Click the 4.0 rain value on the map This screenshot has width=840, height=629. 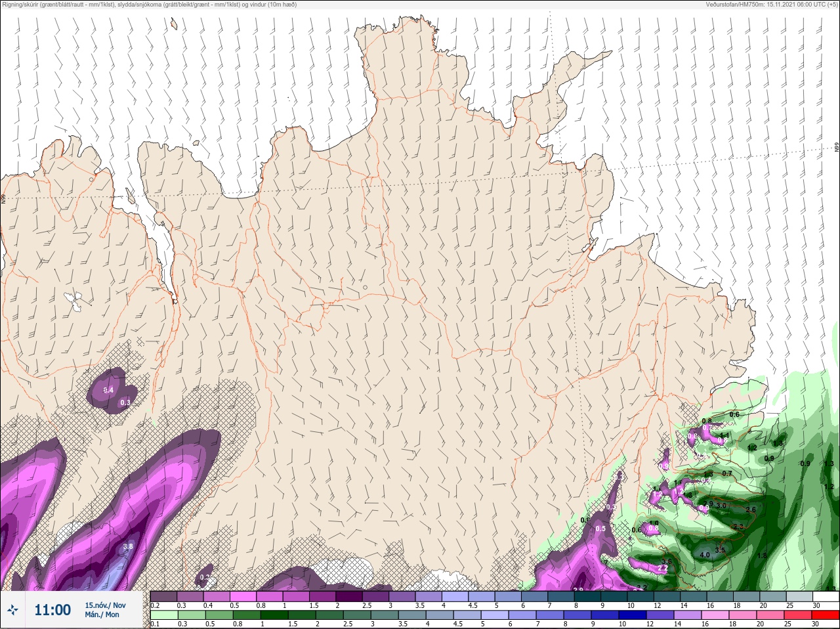pyautogui.click(x=705, y=555)
